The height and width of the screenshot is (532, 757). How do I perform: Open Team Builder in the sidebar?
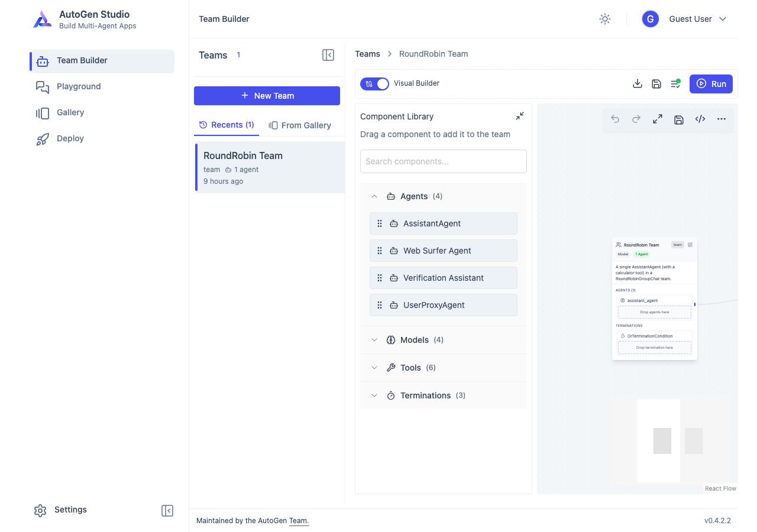[x=102, y=61]
